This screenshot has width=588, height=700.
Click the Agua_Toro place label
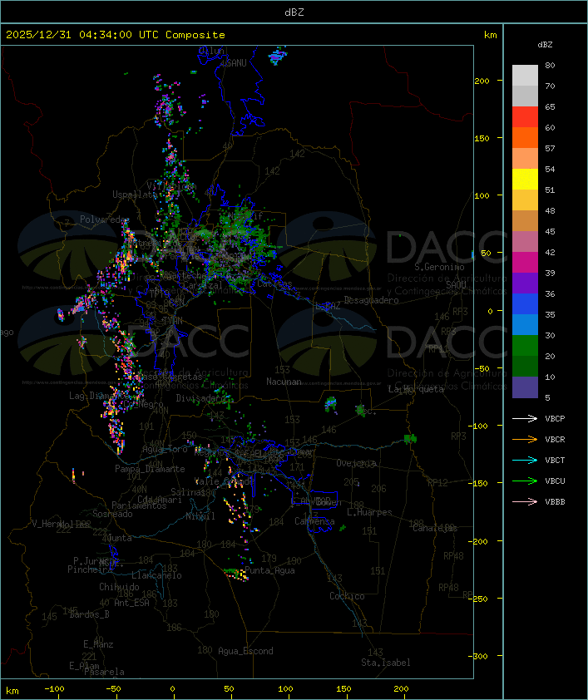click(165, 449)
